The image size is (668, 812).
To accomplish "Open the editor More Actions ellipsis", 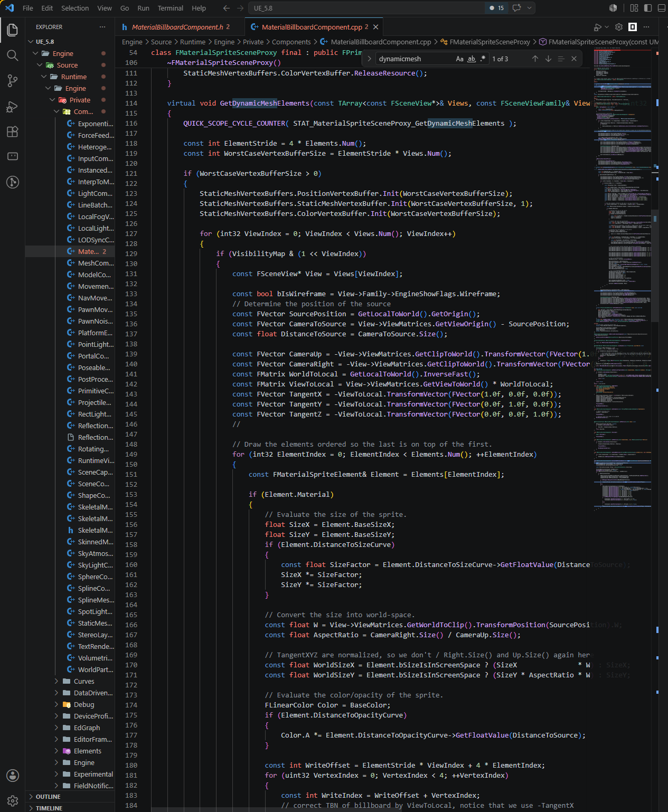I will pyautogui.click(x=646, y=27).
